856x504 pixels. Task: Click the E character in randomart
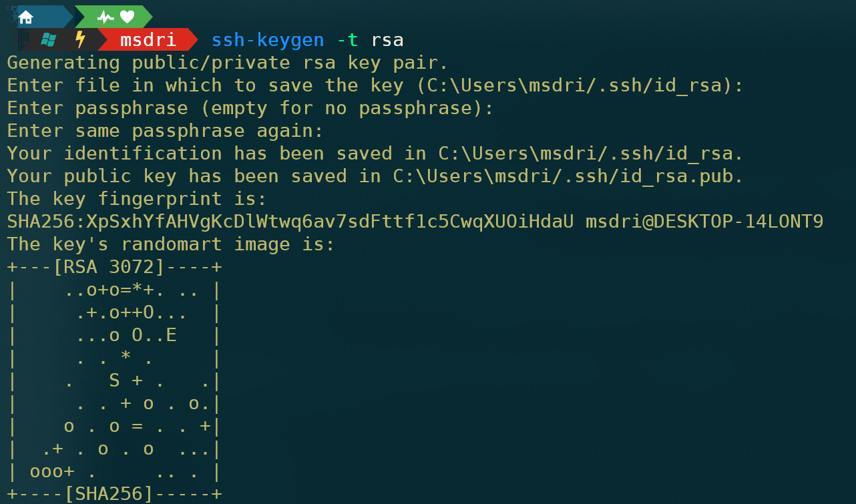click(x=171, y=335)
